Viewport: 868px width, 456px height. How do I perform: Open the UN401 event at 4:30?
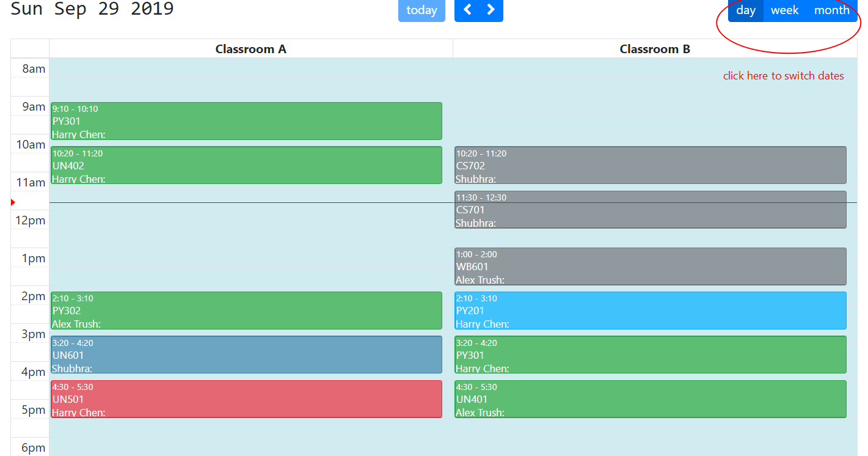(651, 399)
